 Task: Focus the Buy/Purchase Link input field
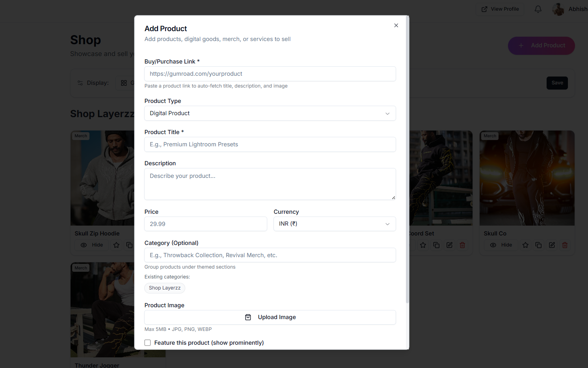270,74
